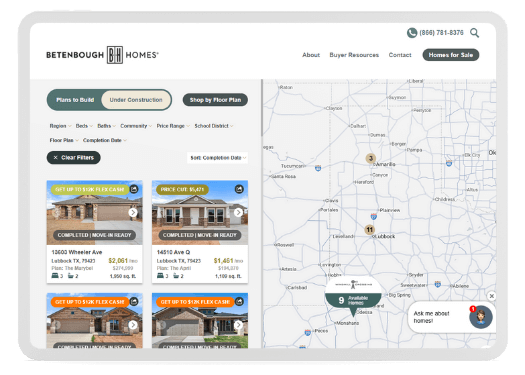Click the 9 Available Homes map marker

click(x=353, y=296)
